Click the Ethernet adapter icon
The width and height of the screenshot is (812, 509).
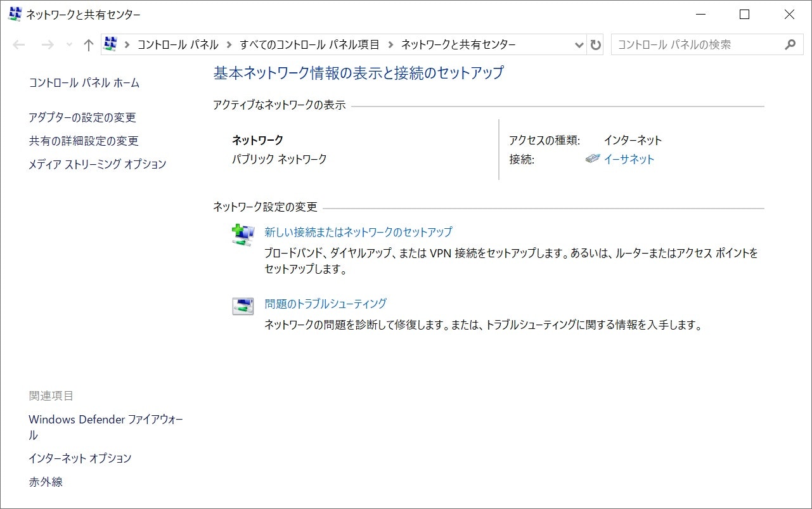click(592, 160)
